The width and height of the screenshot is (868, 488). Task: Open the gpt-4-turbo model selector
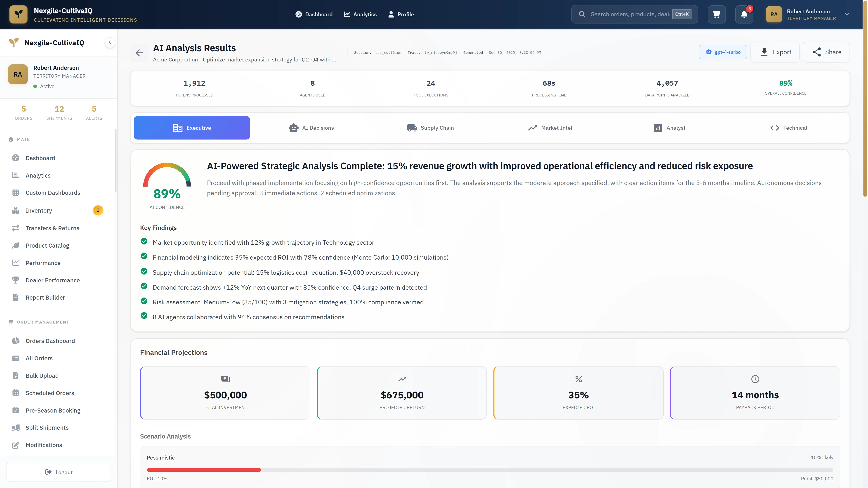(723, 52)
